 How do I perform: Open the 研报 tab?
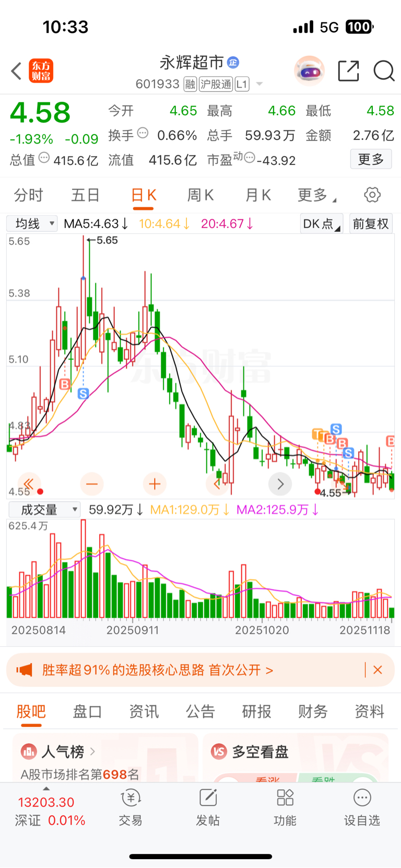tap(256, 711)
